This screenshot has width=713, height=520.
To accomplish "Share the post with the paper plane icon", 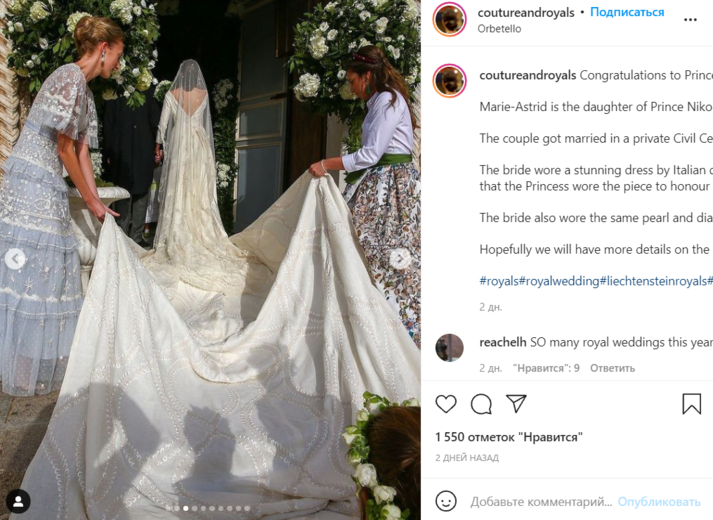I will (x=516, y=403).
